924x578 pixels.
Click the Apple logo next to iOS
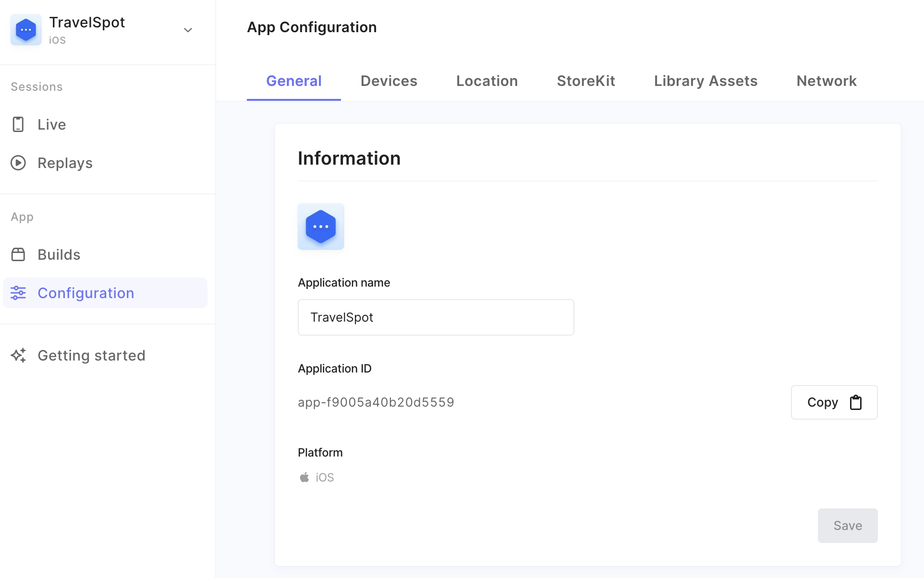click(x=304, y=477)
